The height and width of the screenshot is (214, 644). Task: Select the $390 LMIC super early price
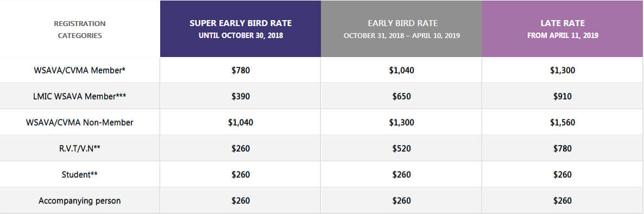241,97
